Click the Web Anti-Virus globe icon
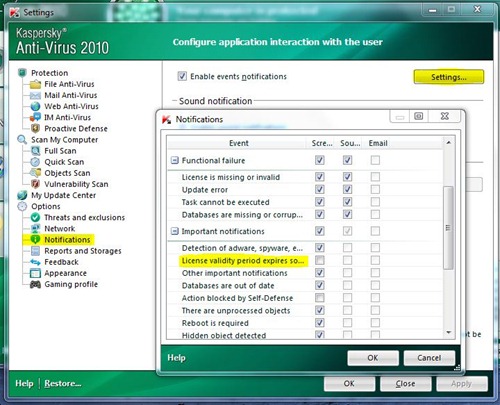This screenshot has width=500, height=405. 35,106
